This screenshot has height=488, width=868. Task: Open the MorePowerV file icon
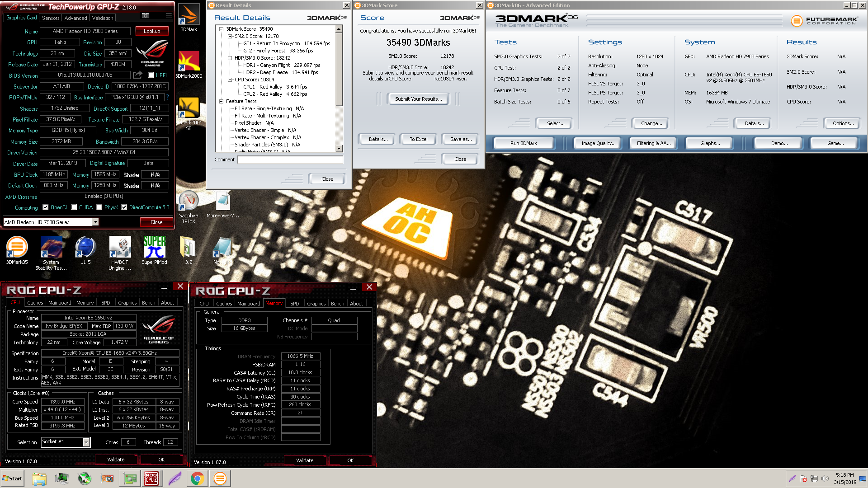(x=222, y=205)
